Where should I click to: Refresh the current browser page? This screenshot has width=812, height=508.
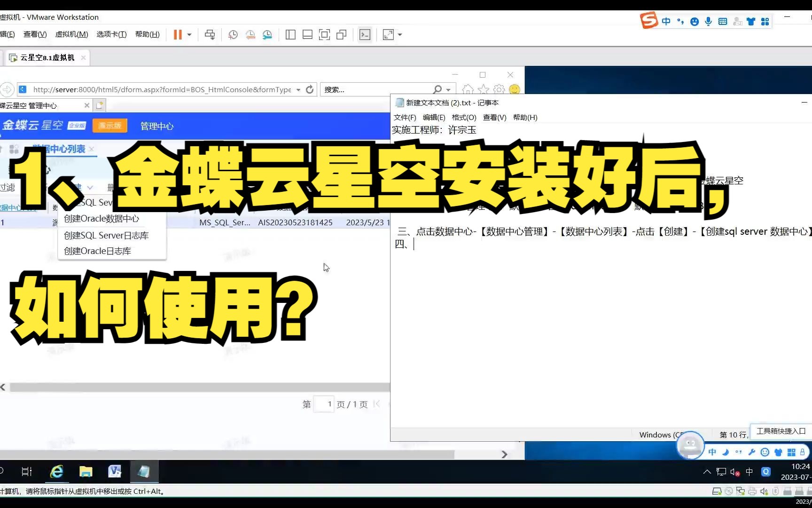309,89
